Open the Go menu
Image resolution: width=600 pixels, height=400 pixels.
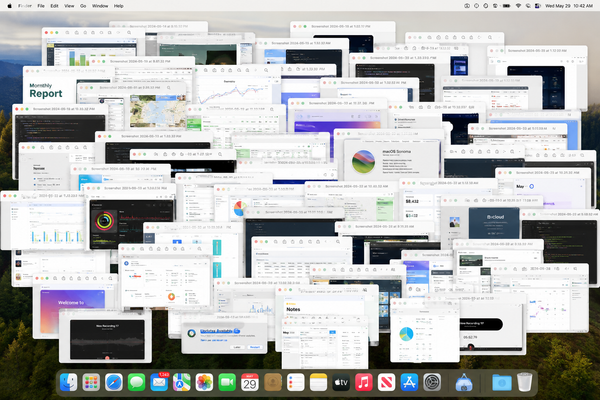83,6
